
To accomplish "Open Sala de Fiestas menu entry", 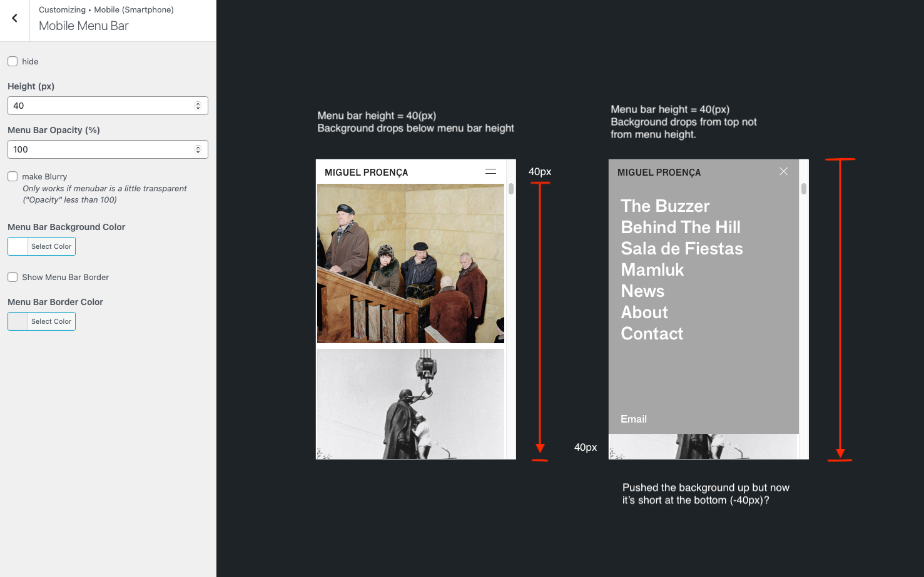I will point(681,249).
